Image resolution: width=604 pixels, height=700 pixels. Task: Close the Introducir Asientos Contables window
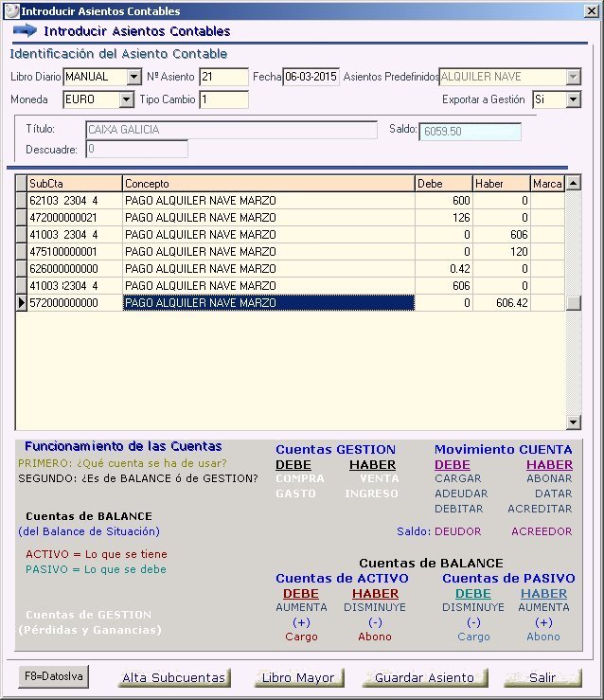(x=592, y=10)
